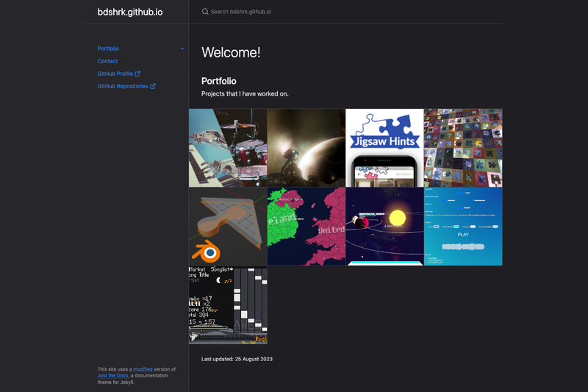Open the Portfolio sidebar link

pyautogui.click(x=108, y=49)
